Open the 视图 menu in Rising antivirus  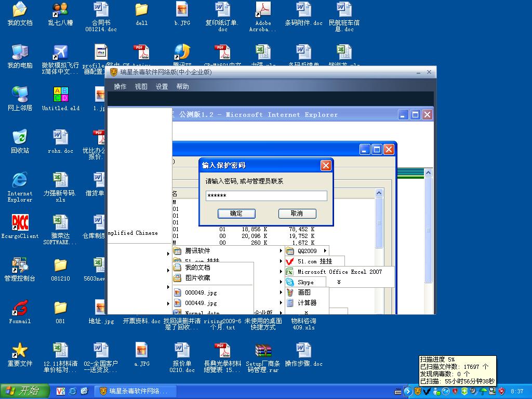[141, 87]
